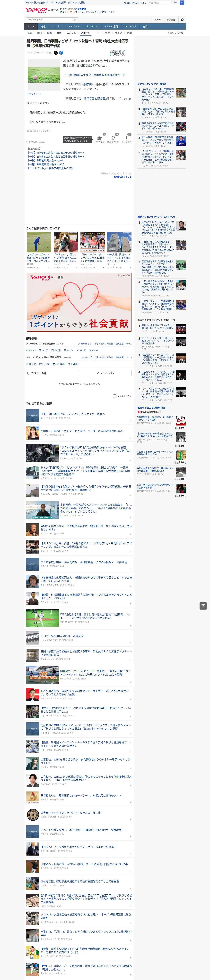Open 【一覧】秋季宮崎県大会ベスト8 link
210x980 pixels.
coord(45,161)
